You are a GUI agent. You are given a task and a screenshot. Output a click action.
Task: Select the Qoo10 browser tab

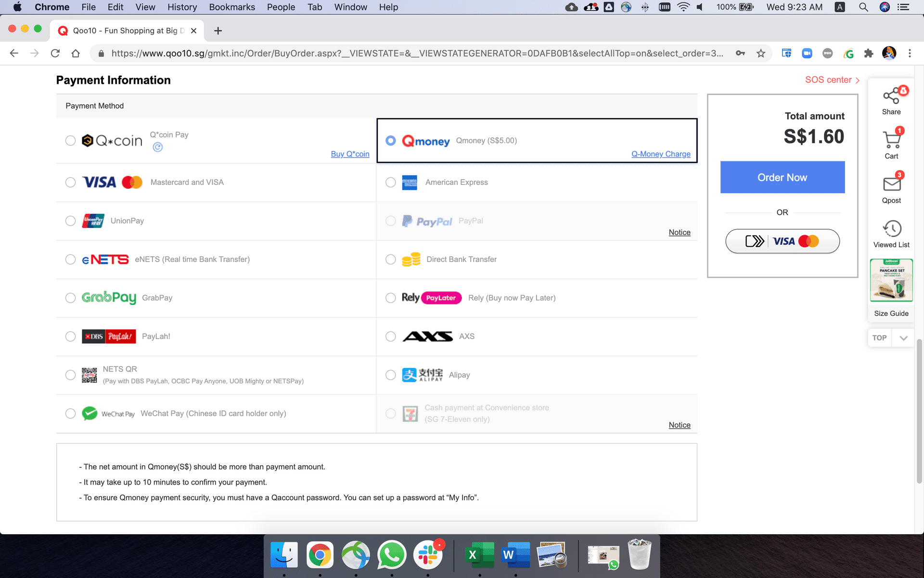click(128, 31)
